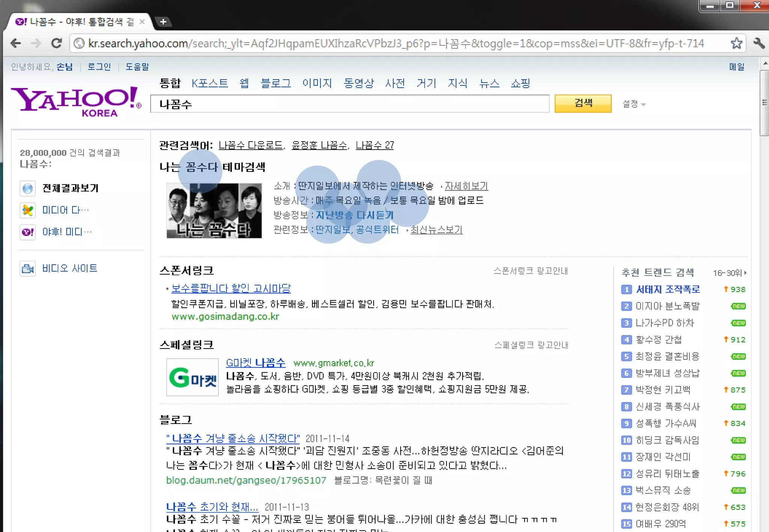The image size is (769, 532).
Task: Bookmark page with star icon
Action: point(736,44)
